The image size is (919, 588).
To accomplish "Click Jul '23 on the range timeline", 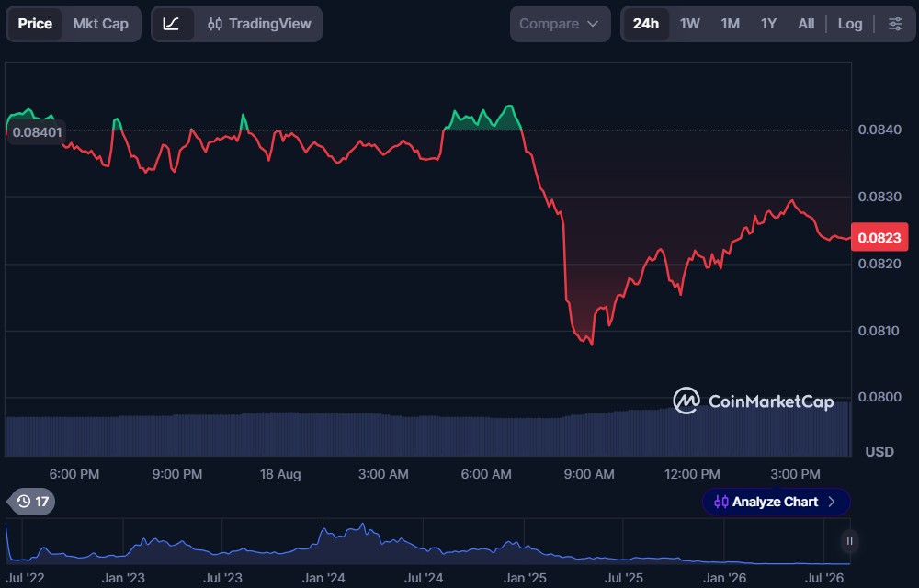I will (222, 579).
